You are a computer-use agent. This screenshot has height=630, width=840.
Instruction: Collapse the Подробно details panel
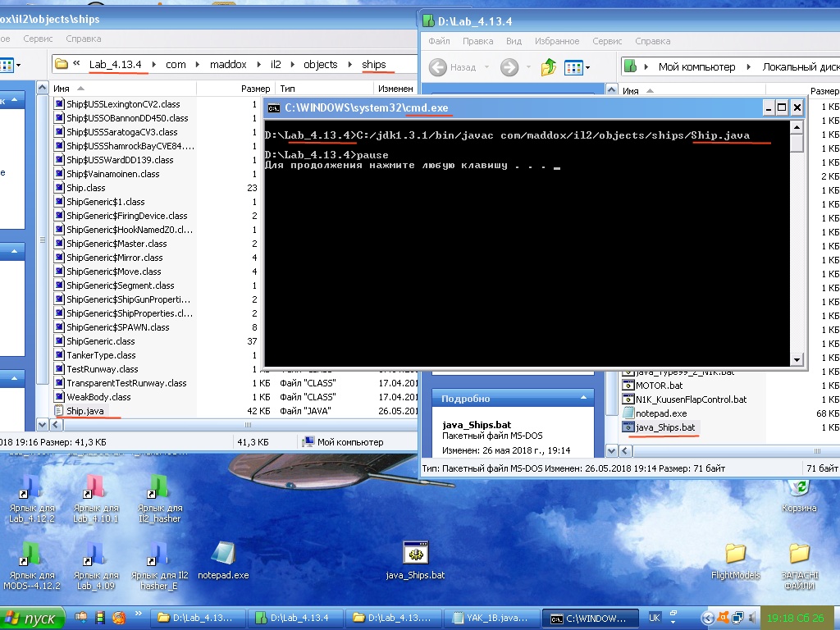click(x=585, y=399)
